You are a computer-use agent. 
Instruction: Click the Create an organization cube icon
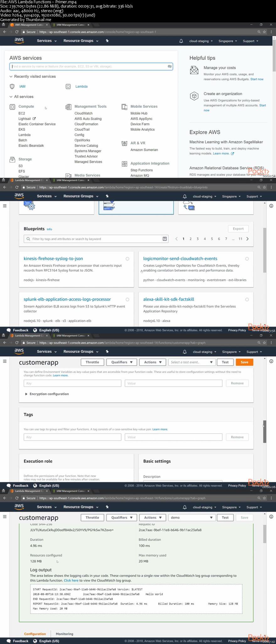194,96
